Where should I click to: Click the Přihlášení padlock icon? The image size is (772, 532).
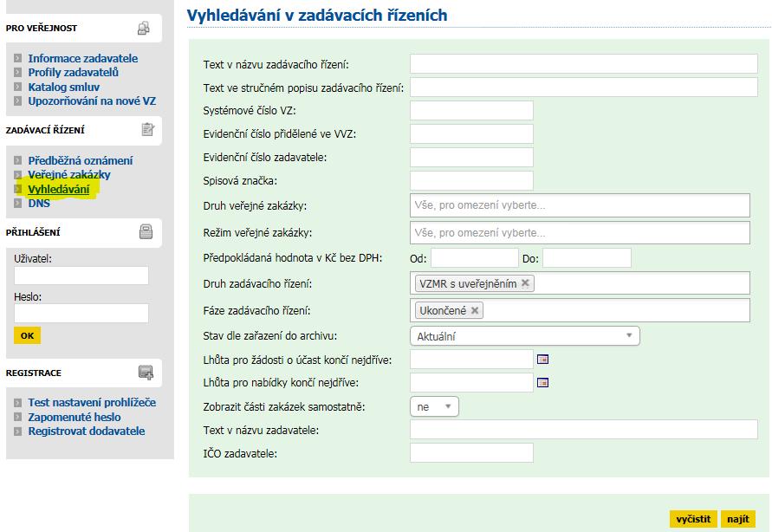pyautogui.click(x=146, y=231)
